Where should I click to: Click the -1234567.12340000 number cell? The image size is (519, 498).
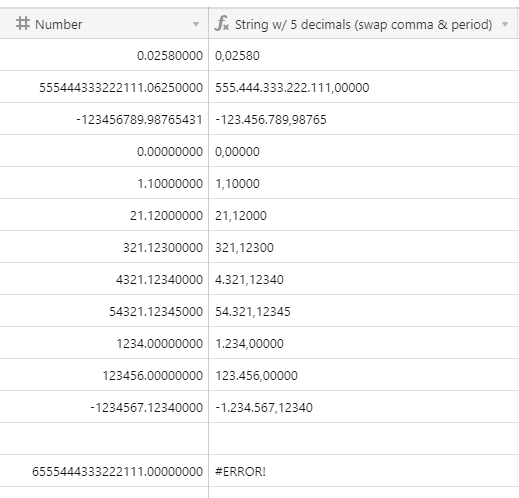point(104,407)
